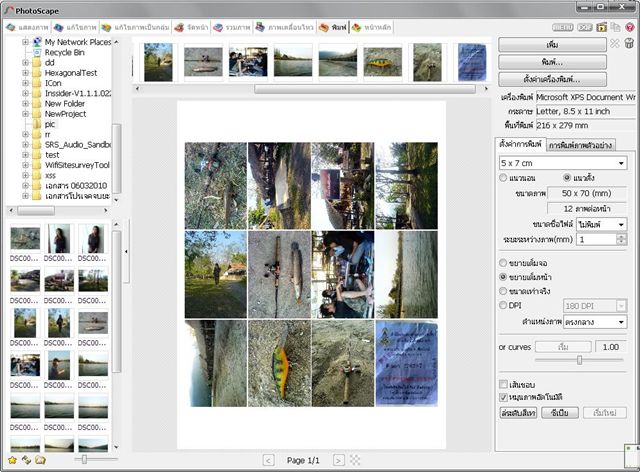
Task: Open the 5 x 7 cm size dropdown
Action: 563,163
